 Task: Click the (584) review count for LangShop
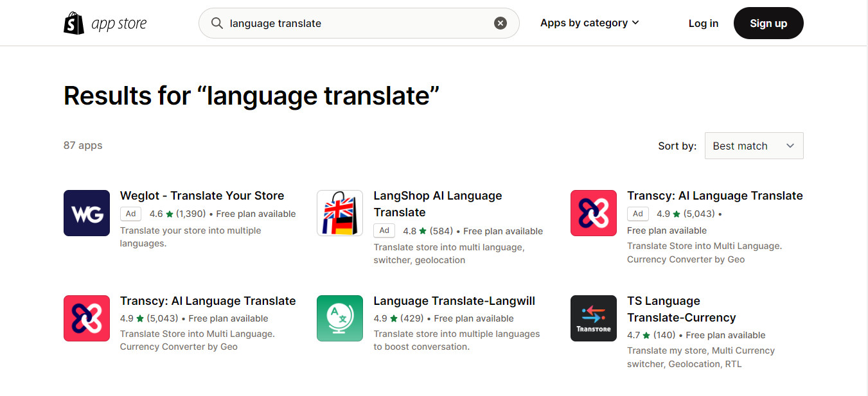pyautogui.click(x=441, y=231)
